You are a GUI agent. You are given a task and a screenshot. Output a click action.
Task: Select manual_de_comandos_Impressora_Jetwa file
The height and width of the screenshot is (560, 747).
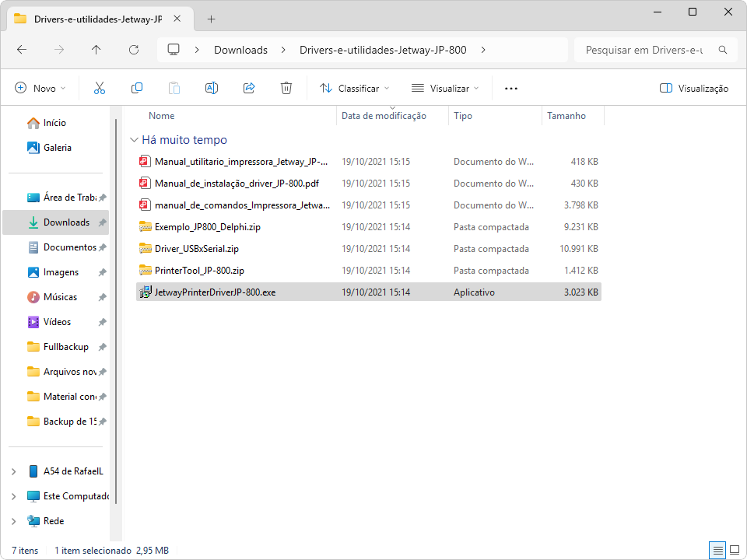(x=369, y=205)
